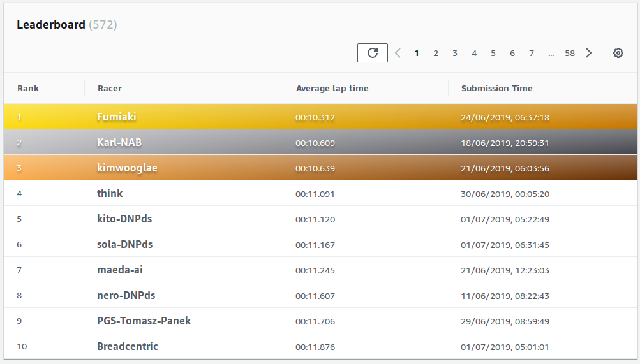
Task: Jump to page 2
Action: [x=436, y=54]
